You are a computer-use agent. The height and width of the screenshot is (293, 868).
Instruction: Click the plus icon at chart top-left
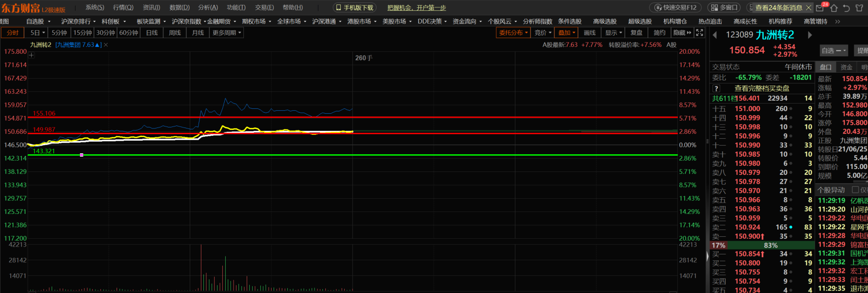31,55
